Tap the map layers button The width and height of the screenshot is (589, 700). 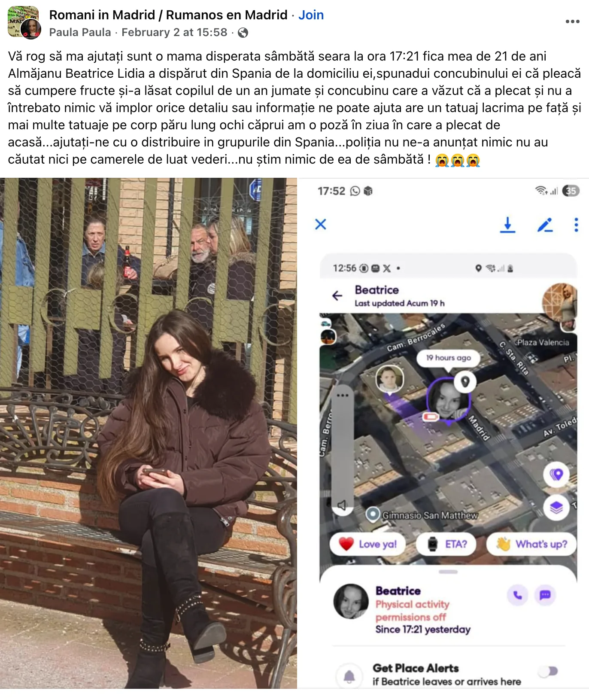(556, 508)
